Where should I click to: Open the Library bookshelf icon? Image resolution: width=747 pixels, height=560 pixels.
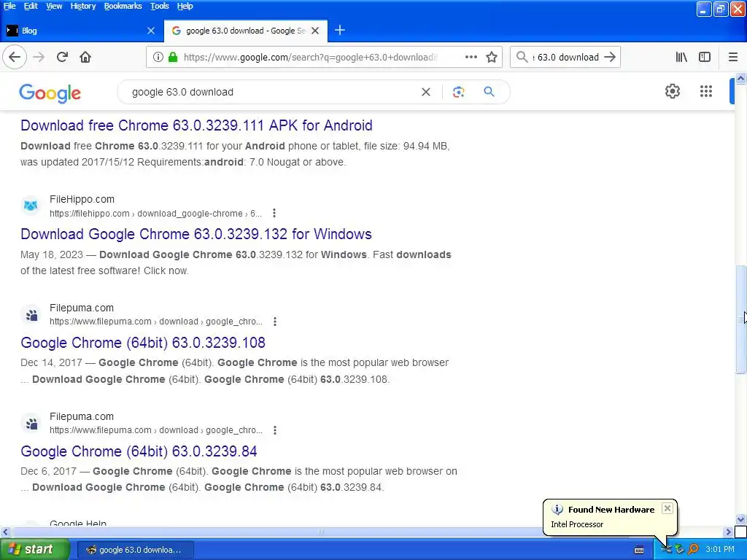coord(681,57)
